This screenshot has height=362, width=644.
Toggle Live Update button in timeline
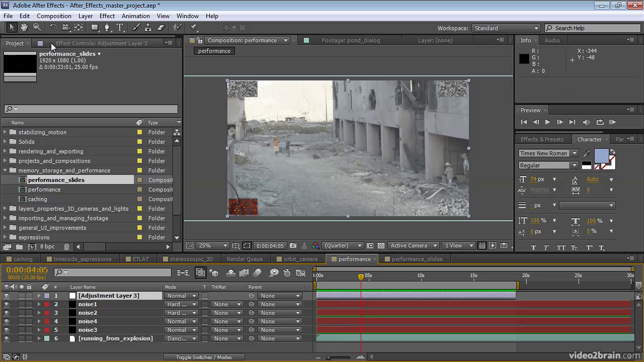tap(200, 273)
